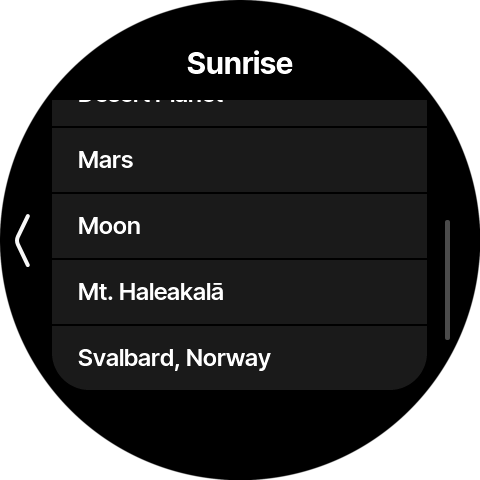Tap the partially hidden Desert Planet row
Image resolution: width=480 pixels, height=480 pixels.
[239, 113]
